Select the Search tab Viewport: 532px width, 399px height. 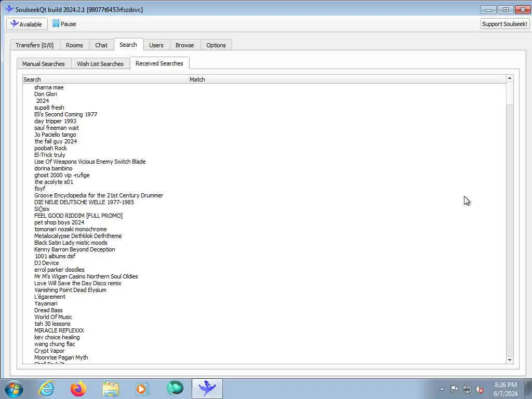tap(128, 45)
